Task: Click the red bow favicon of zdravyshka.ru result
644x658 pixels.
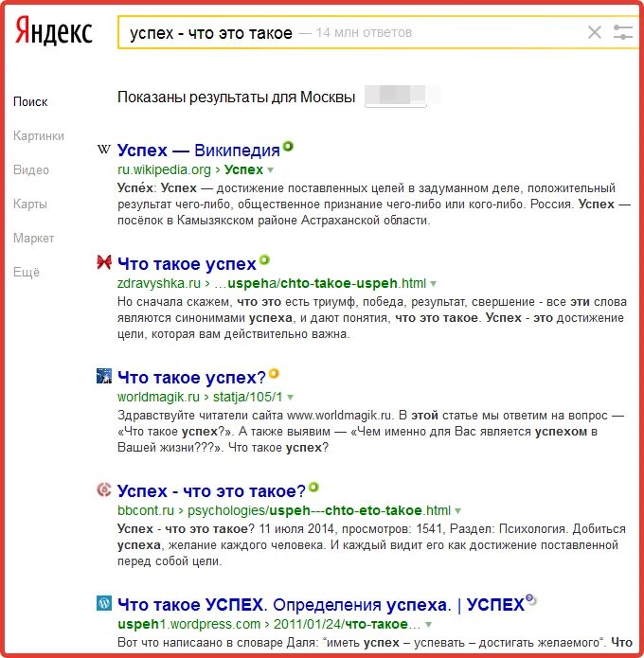Action: [104, 262]
